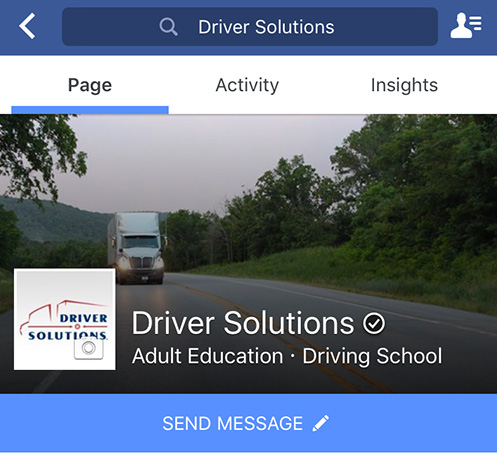This screenshot has height=453, width=497.
Task: Click the Adult Education category link
Action: tap(208, 356)
